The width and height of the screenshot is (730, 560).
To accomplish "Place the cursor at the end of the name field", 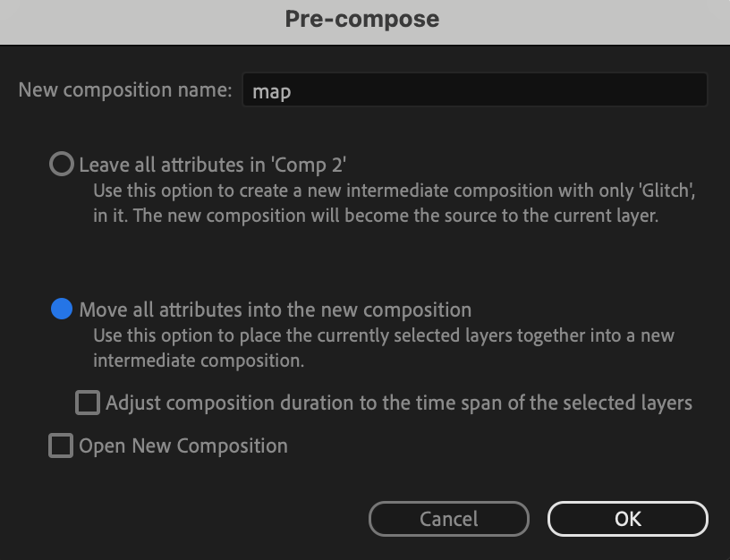I will [626, 90].
